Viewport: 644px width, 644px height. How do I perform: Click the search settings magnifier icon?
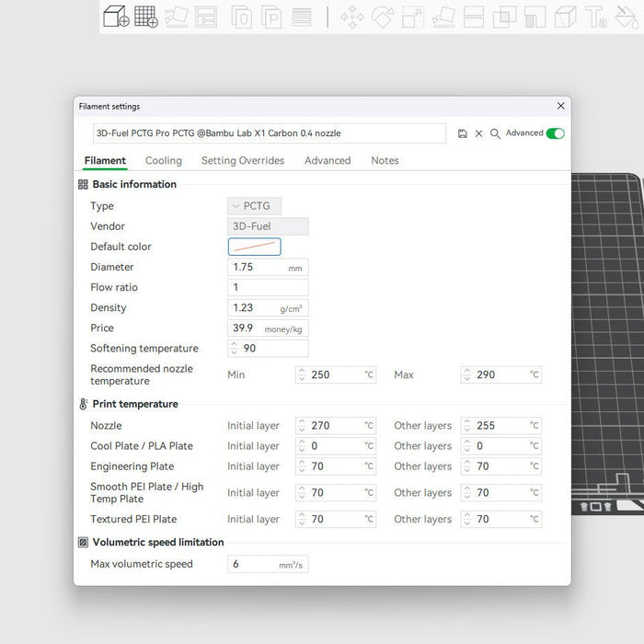pos(495,133)
